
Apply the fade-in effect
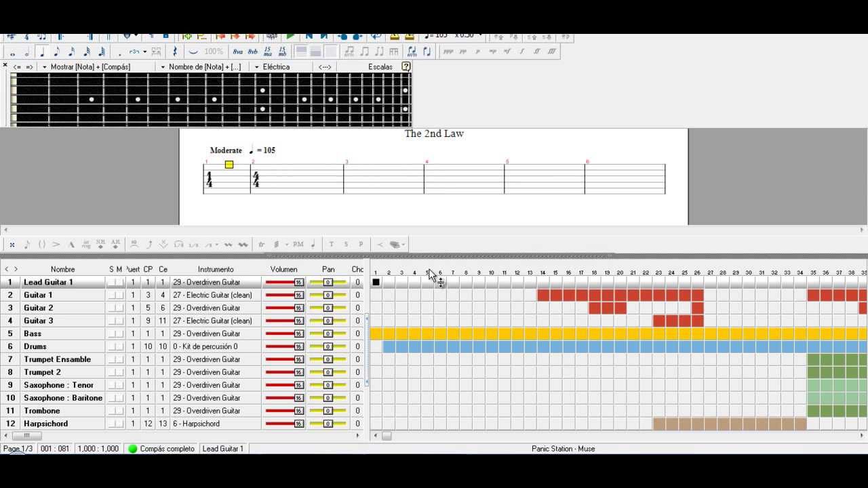380,245
